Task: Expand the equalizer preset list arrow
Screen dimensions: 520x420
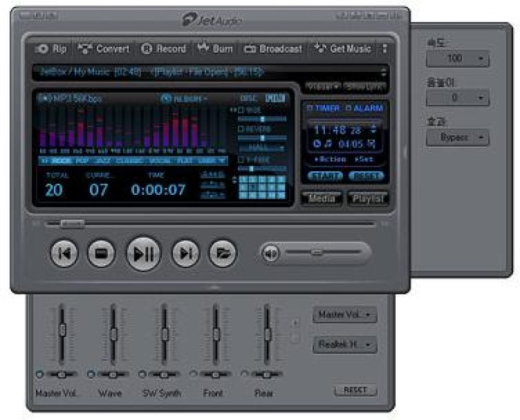Action: 222,161
